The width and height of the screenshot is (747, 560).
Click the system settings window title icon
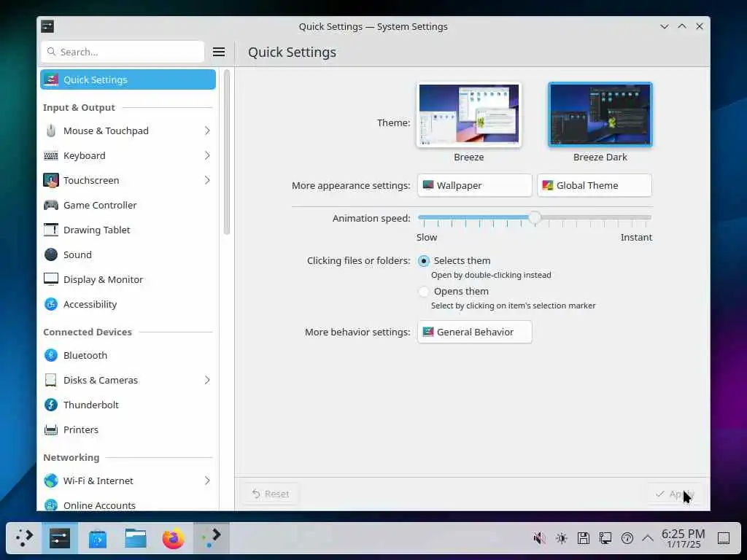[47, 26]
